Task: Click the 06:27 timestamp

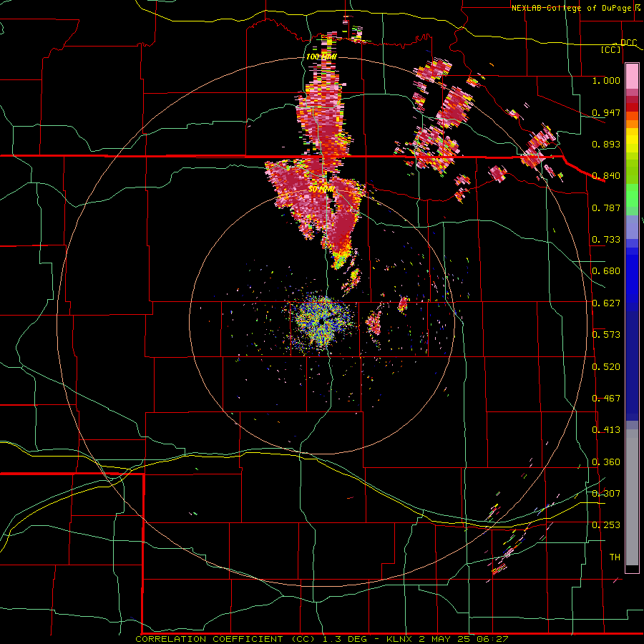Action: pyautogui.click(x=492, y=639)
